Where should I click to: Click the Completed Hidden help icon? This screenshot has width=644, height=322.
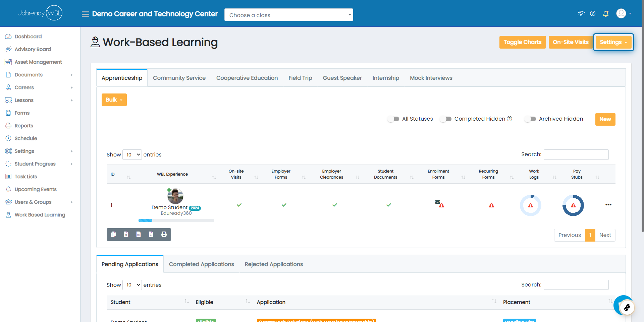(509, 119)
